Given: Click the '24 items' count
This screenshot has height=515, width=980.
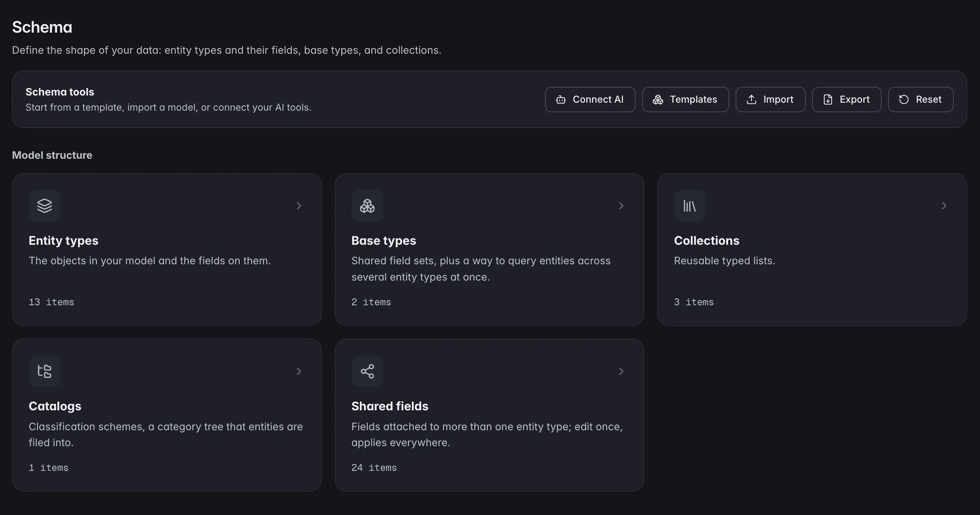Looking at the screenshot, I should tap(374, 468).
